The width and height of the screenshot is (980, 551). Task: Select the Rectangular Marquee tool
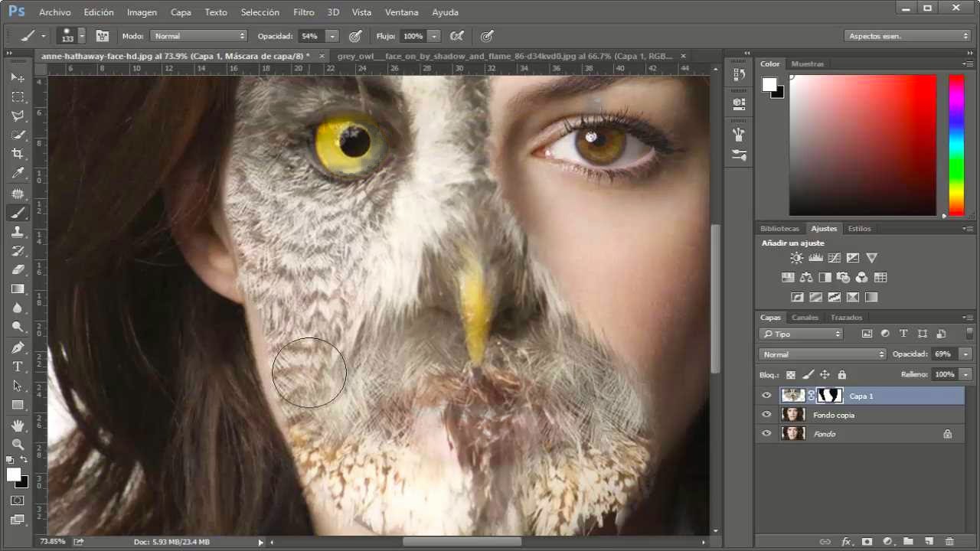[x=18, y=96]
